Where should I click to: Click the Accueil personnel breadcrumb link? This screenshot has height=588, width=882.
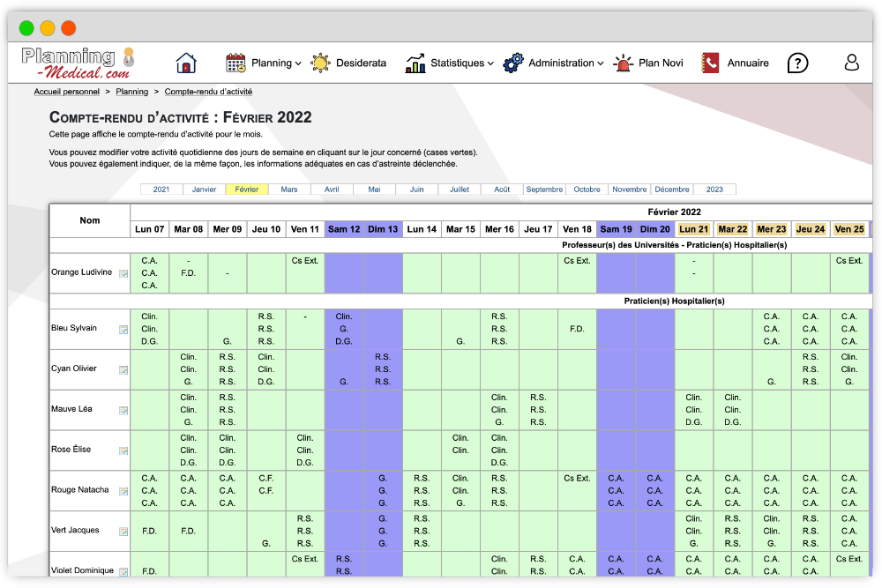(66, 92)
